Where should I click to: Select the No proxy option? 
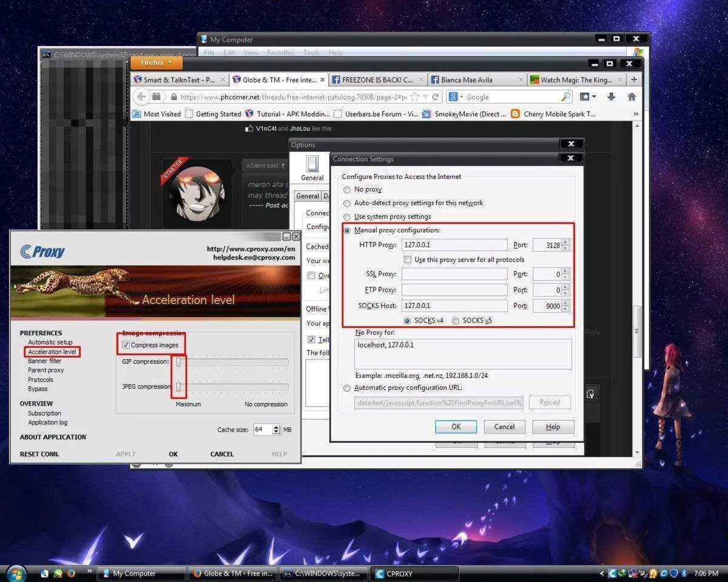click(347, 190)
